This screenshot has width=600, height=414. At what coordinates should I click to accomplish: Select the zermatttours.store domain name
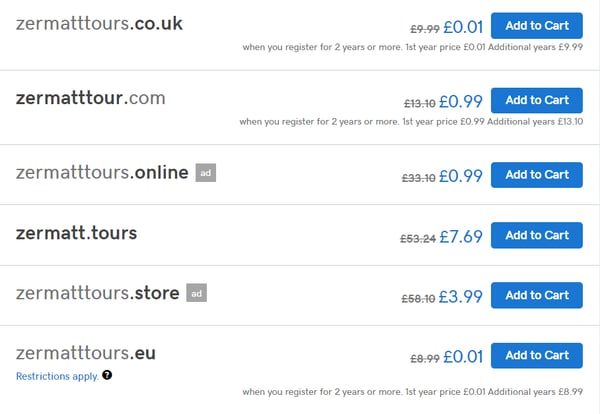coord(97,293)
